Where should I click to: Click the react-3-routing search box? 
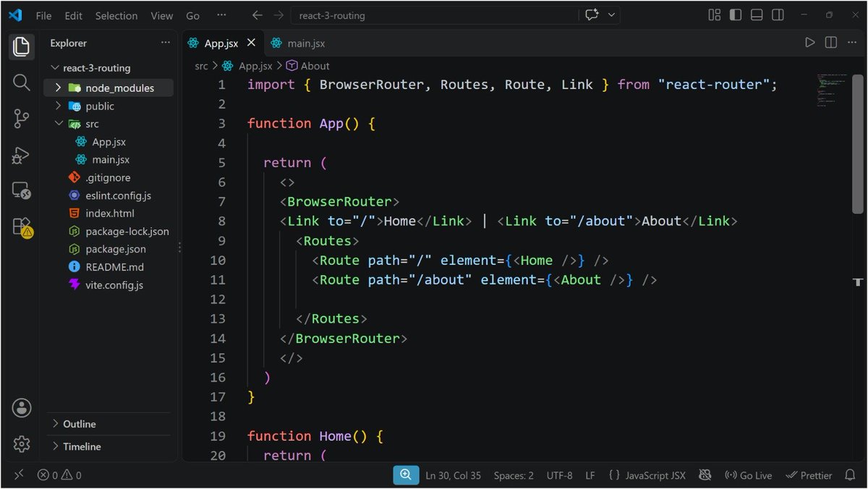(435, 15)
